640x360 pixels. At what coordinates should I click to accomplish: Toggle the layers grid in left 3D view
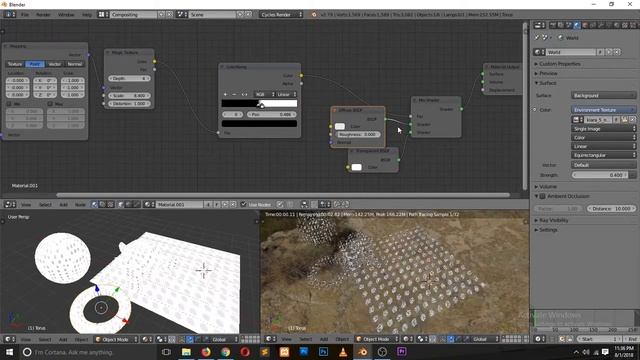[250, 339]
